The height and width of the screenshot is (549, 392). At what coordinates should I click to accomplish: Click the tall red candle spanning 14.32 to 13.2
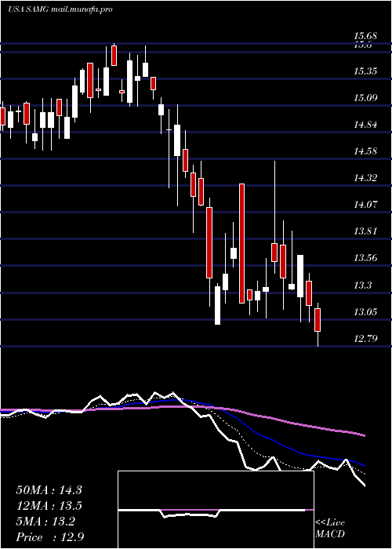point(241,243)
